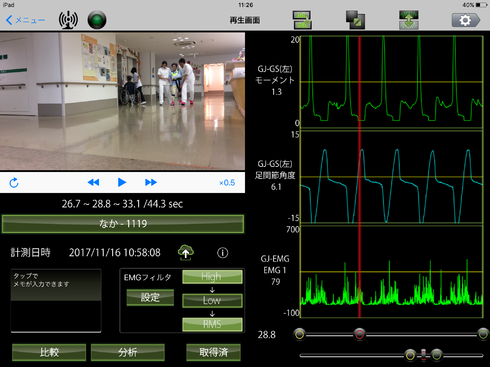Go back to the メニュー screen

(x=25, y=20)
